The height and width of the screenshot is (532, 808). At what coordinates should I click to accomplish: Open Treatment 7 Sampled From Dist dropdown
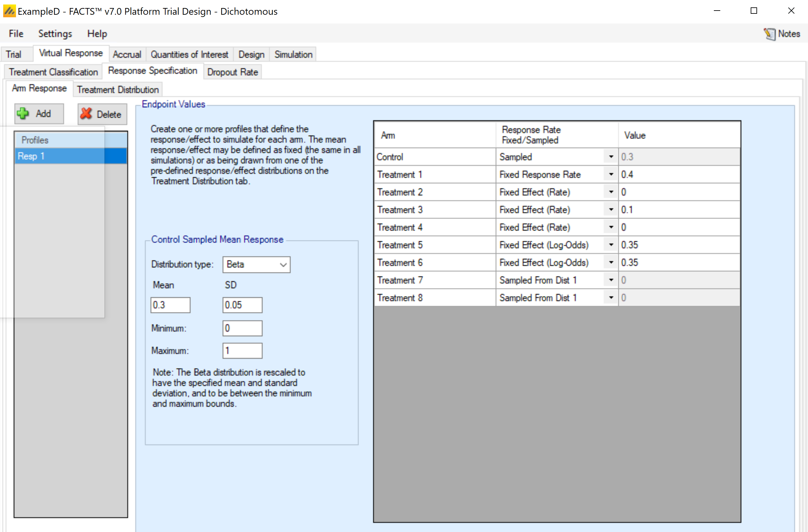pos(611,280)
